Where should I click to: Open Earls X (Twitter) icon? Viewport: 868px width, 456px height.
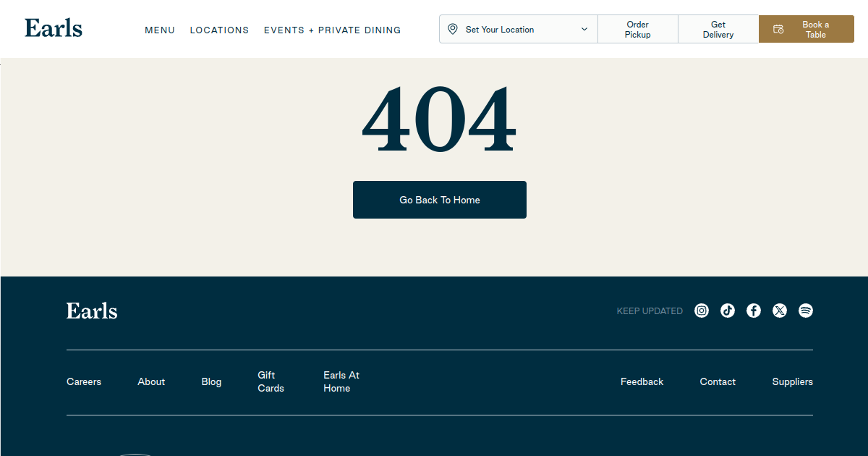pyautogui.click(x=780, y=311)
